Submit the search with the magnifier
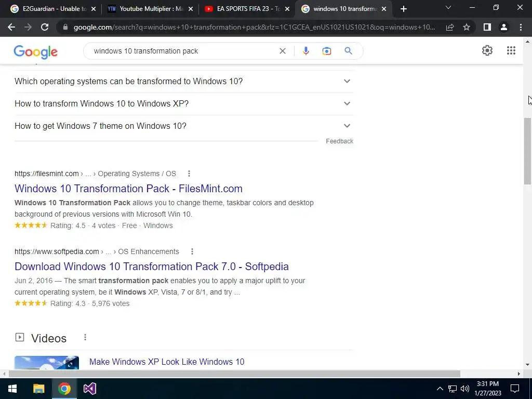 click(348, 51)
